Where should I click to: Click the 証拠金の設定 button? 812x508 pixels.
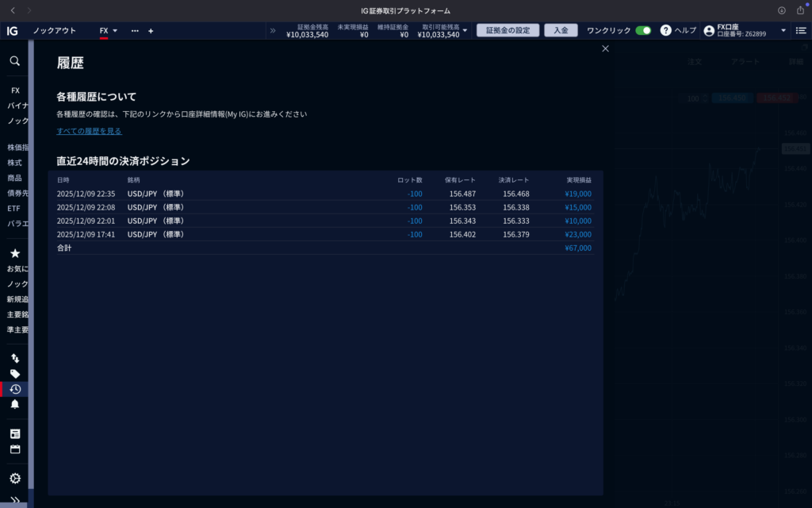[507, 30]
